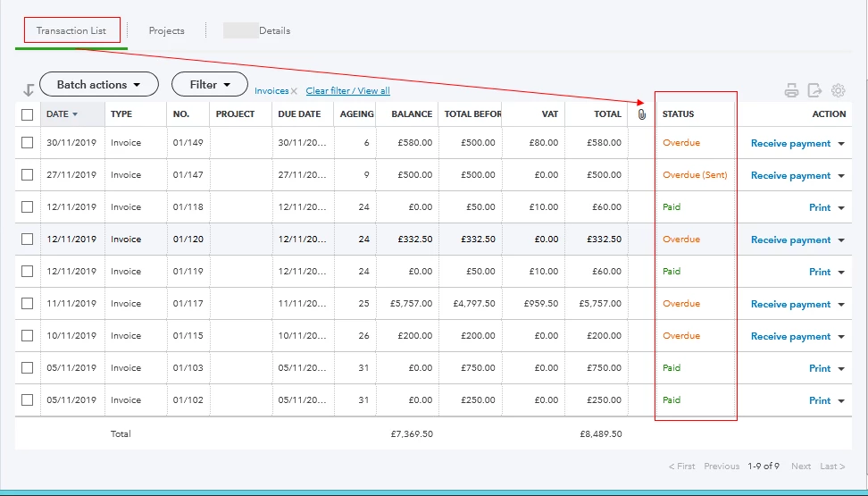Viewport: 868px width, 496px height.
Task: Expand action arrow for invoice 01/147
Action: tap(841, 176)
